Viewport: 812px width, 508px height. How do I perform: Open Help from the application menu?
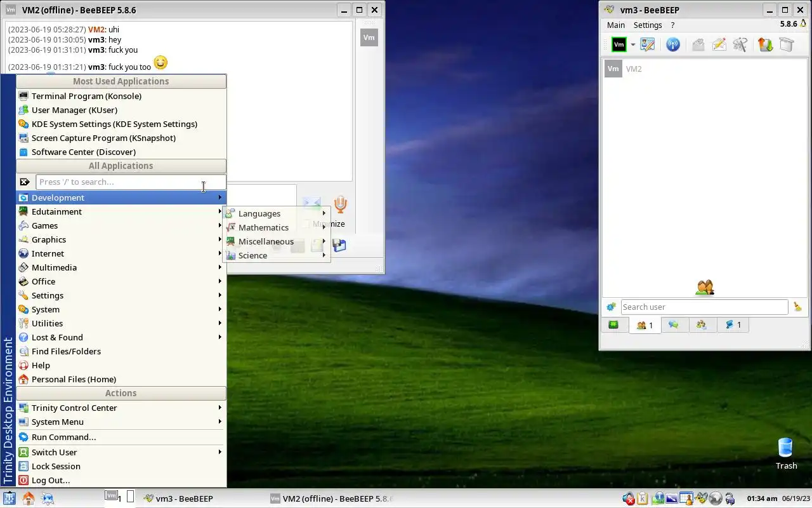coord(121,365)
